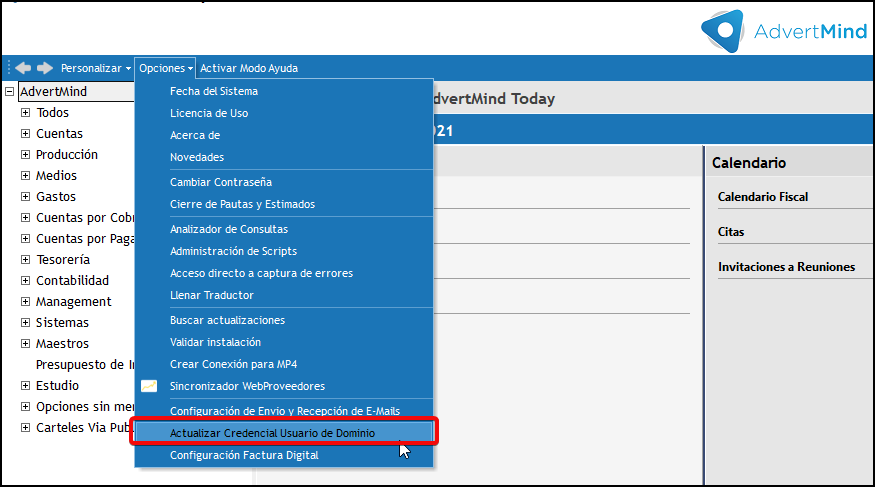This screenshot has width=875, height=487.
Task: Click the back navigation arrow
Action: 23,68
